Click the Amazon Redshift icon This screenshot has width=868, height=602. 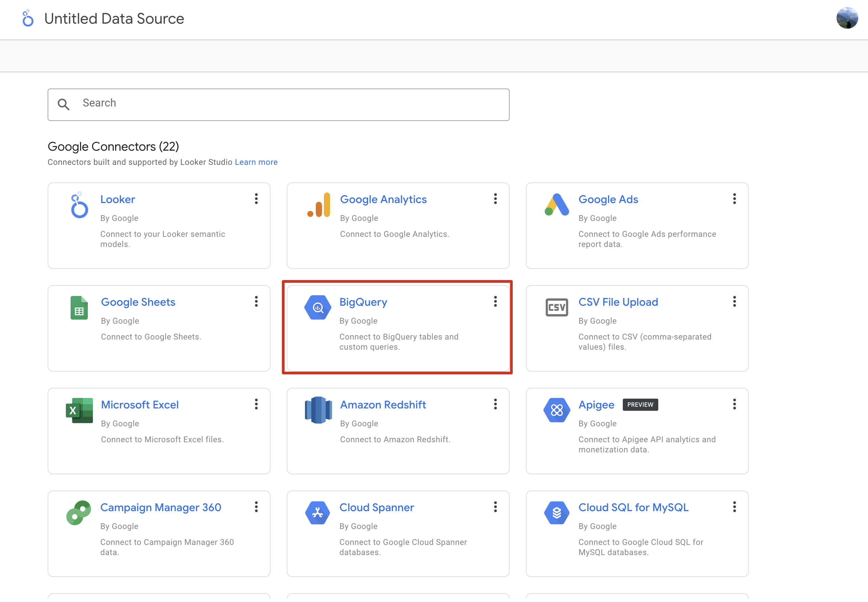pyautogui.click(x=318, y=410)
